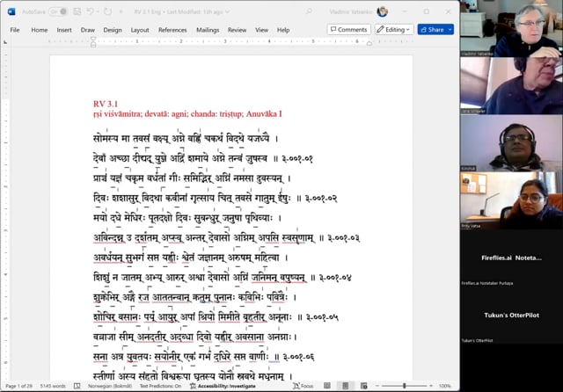Select the headphones-wearing participant video thumbnail
Image resolution: width=563 pixels, height=392 pixels.
tap(512, 143)
